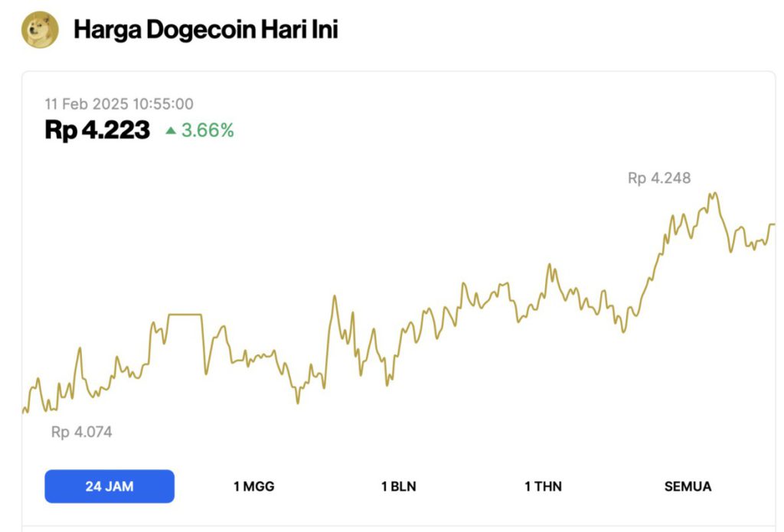The height and width of the screenshot is (532, 784).
Task: Switch chart to 1 BLN range
Action: pyautogui.click(x=398, y=486)
